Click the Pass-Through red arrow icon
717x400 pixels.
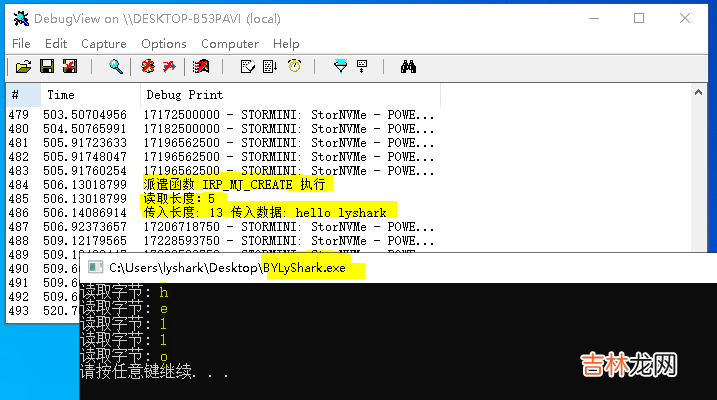pos(169,67)
